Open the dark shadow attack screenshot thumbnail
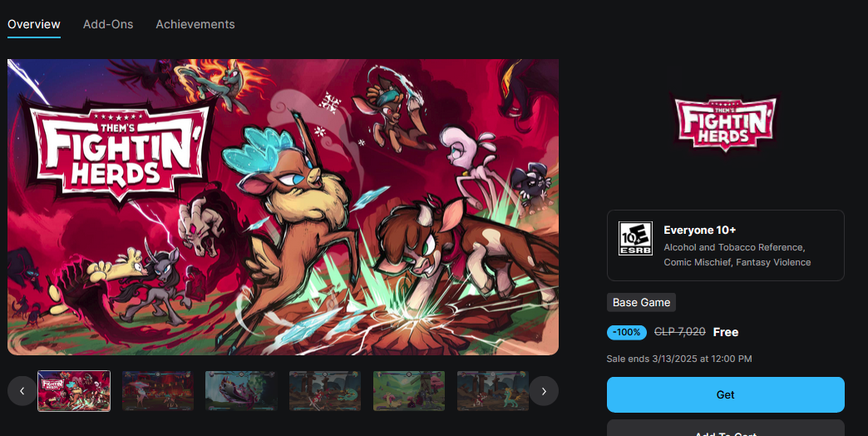The height and width of the screenshot is (436, 868). (241, 391)
